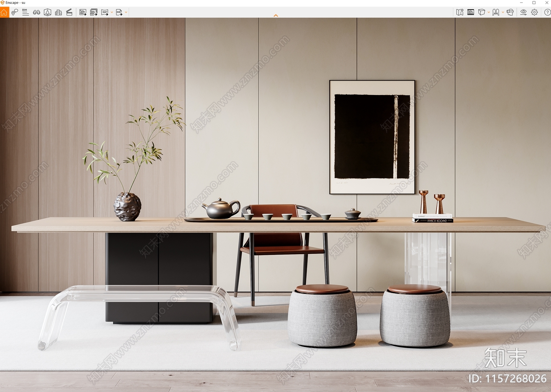
Task: Minimize the Enscape window
Action: pos(521,3)
